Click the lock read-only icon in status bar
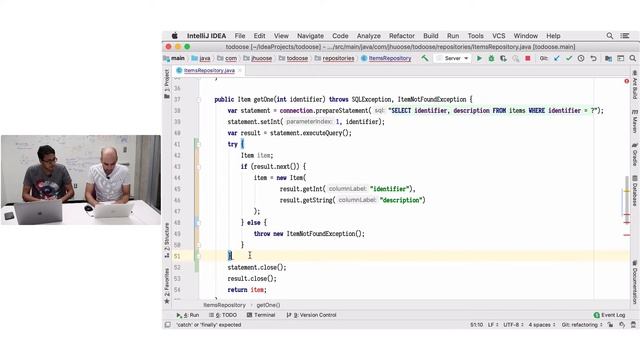The width and height of the screenshot is (640, 360). click(x=610, y=325)
